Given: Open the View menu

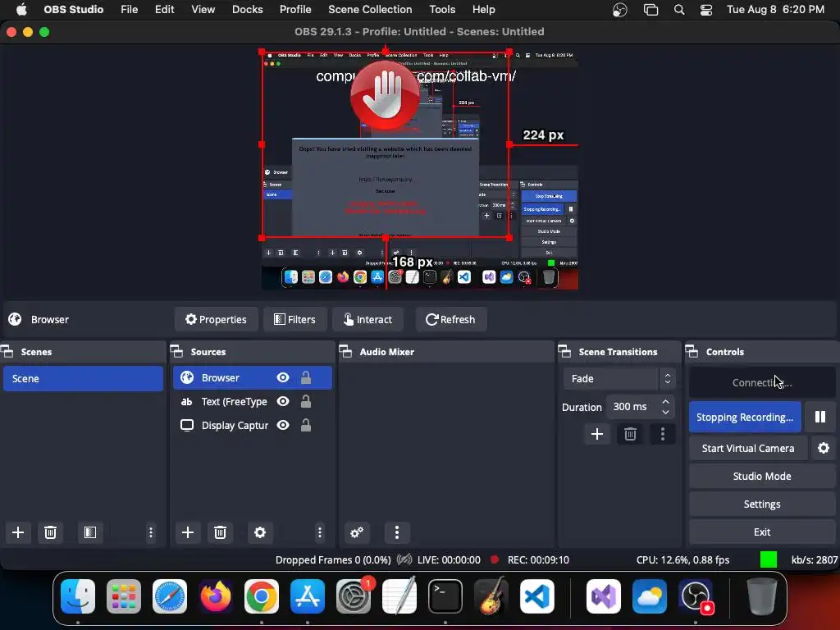Looking at the screenshot, I should 203,10.
